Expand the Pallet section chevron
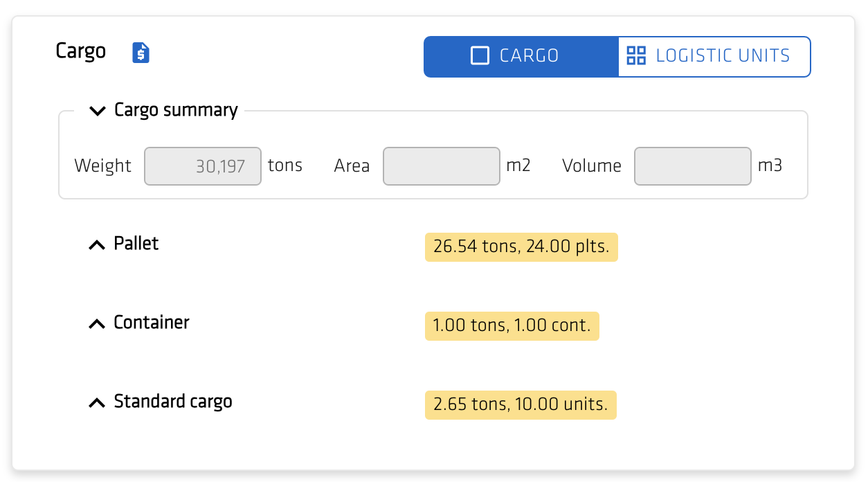868x482 pixels. (97, 245)
